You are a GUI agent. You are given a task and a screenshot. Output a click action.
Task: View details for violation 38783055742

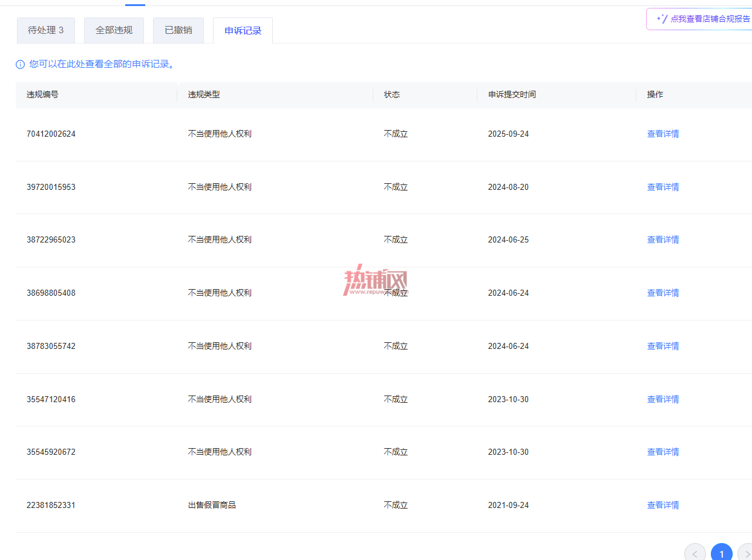[663, 346]
